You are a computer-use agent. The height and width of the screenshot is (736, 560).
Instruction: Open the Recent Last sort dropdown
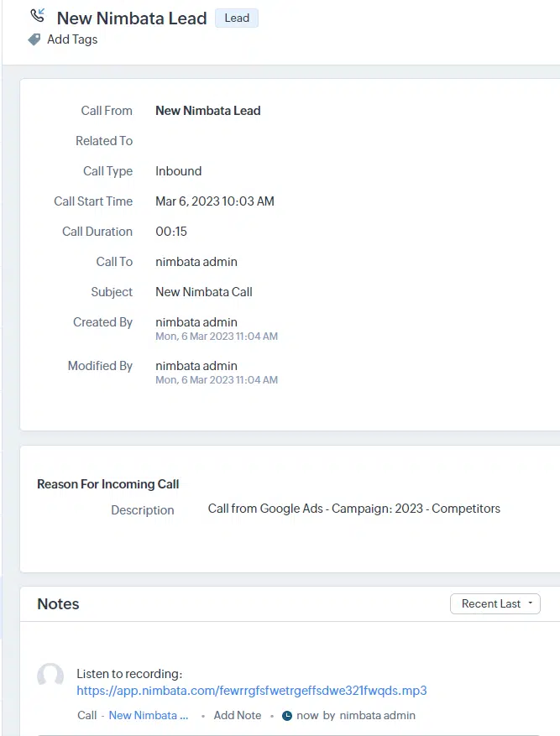click(x=495, y=603)
